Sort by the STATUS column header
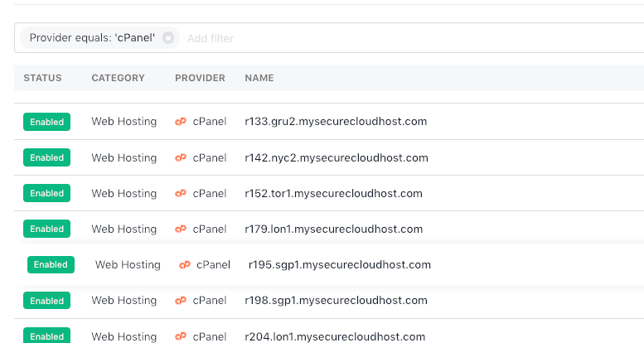 click(x=43, y=78)
